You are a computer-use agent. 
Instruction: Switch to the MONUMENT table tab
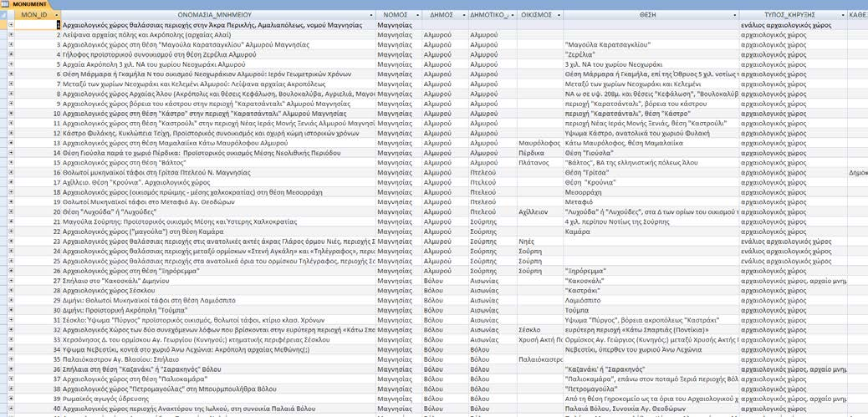27,4
